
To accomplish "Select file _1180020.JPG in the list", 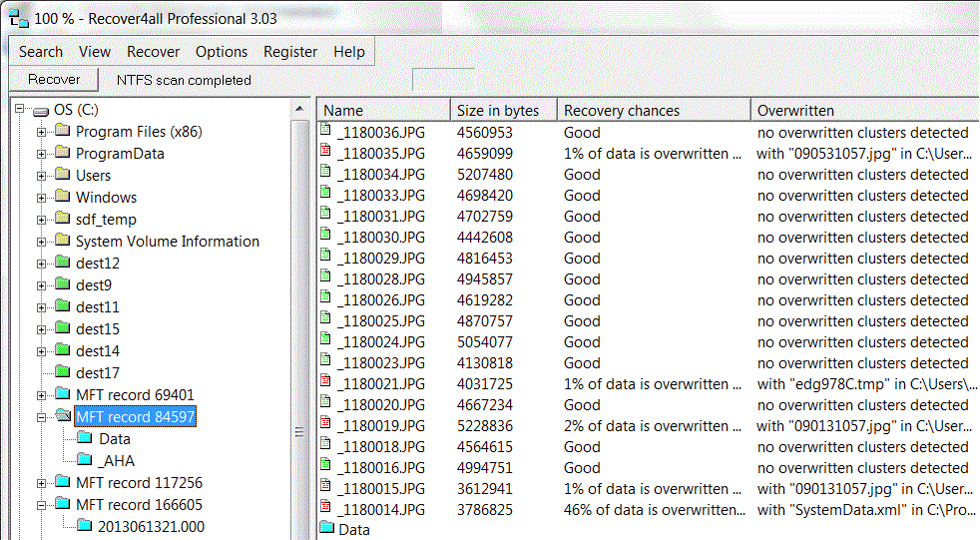I will [x=381, y=405].
